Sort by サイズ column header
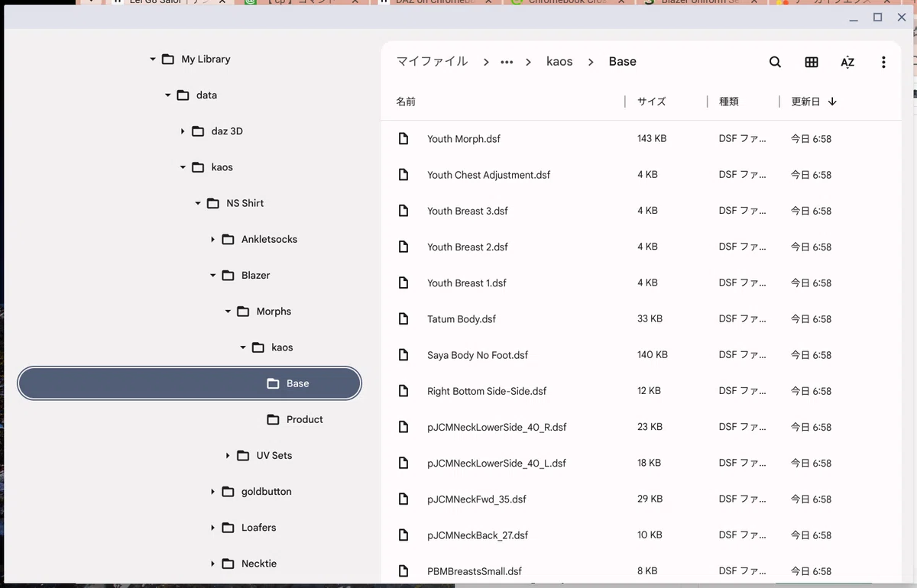 tap(652, 102)
